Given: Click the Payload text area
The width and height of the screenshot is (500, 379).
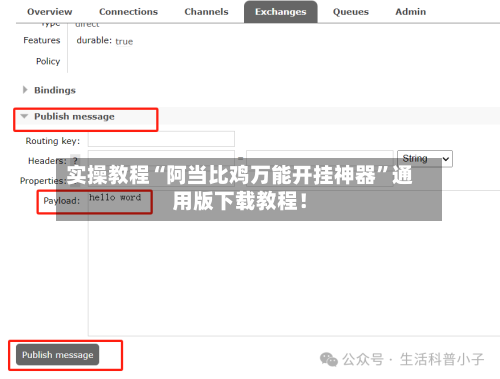Looking at the screenshot, I should tap(294, 263).
